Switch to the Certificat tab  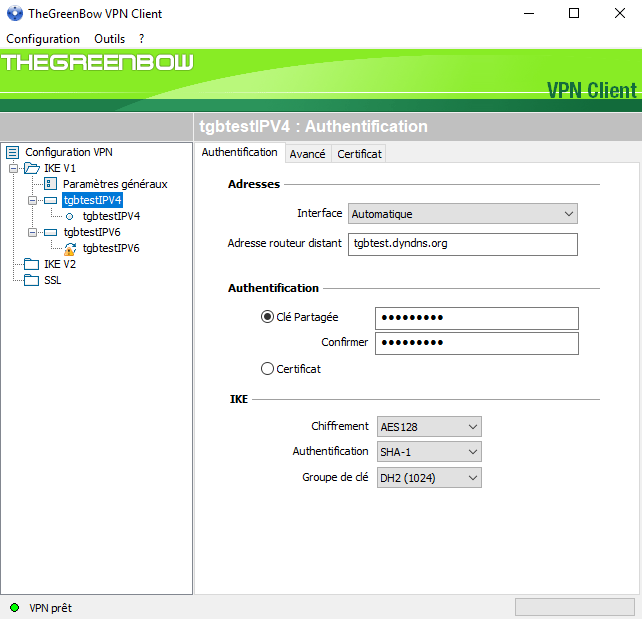point(359,154)
